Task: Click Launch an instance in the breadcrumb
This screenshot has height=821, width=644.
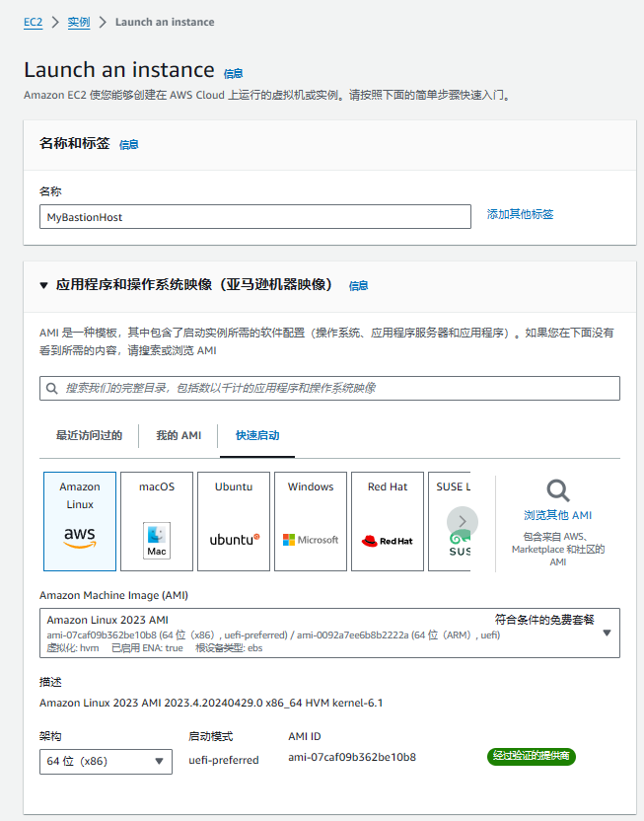Action: [165, 22]
